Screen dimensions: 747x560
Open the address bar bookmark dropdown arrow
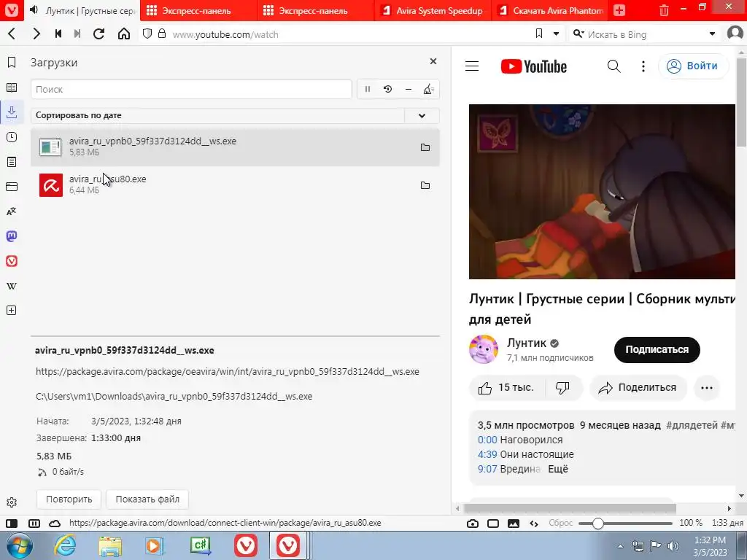click(556, 34)
